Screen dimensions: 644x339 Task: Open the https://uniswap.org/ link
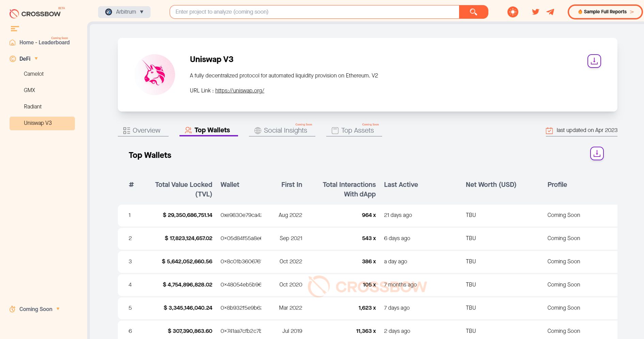click(x=240, y=90)
